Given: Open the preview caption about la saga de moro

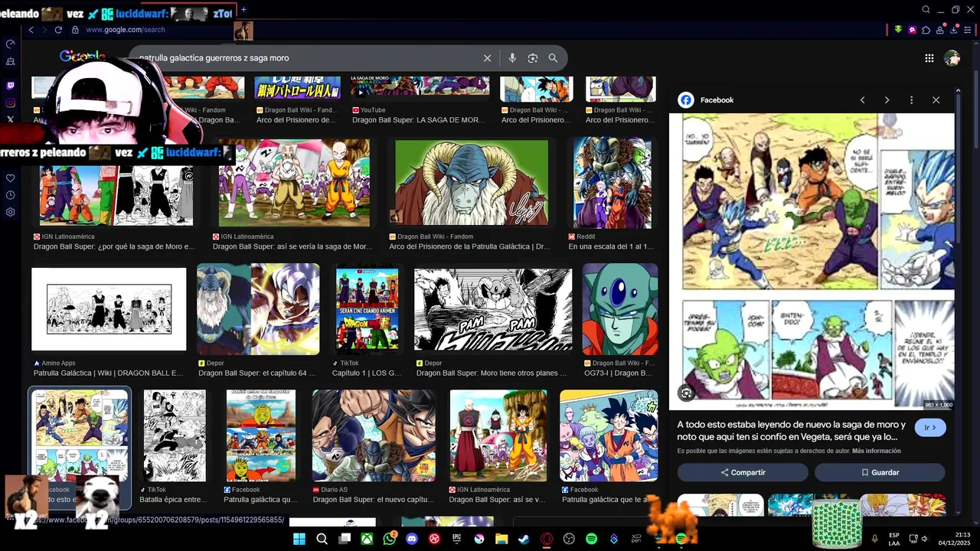Looking at the screenshot, I should coord(791,430).
